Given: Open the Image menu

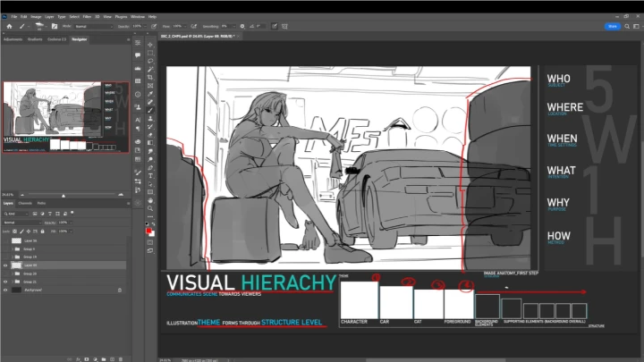Looking at the screenshot, I should point(36,17).
